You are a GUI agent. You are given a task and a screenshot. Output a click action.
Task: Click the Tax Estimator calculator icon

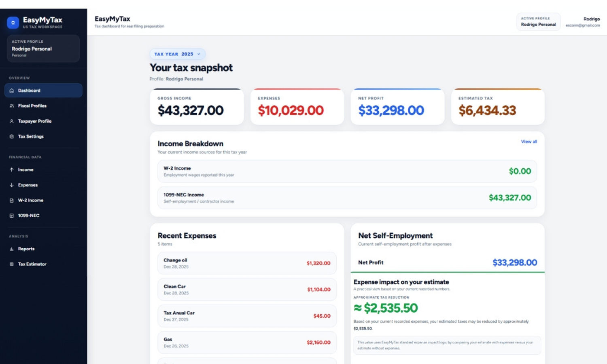(x=12, y=265)
